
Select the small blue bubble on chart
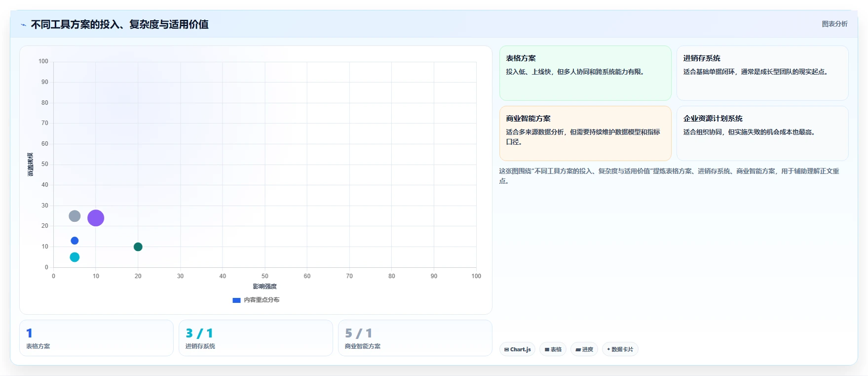tap(75, 241)
